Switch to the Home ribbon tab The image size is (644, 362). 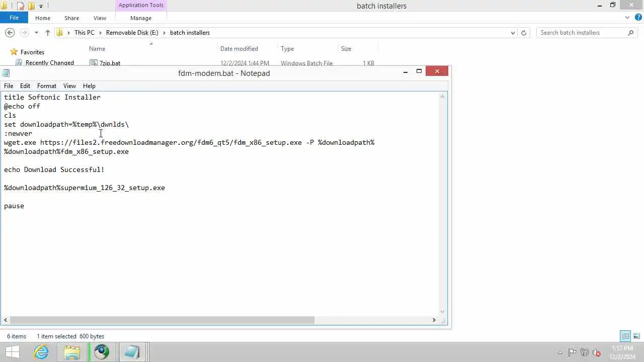[x=43, y=18]
